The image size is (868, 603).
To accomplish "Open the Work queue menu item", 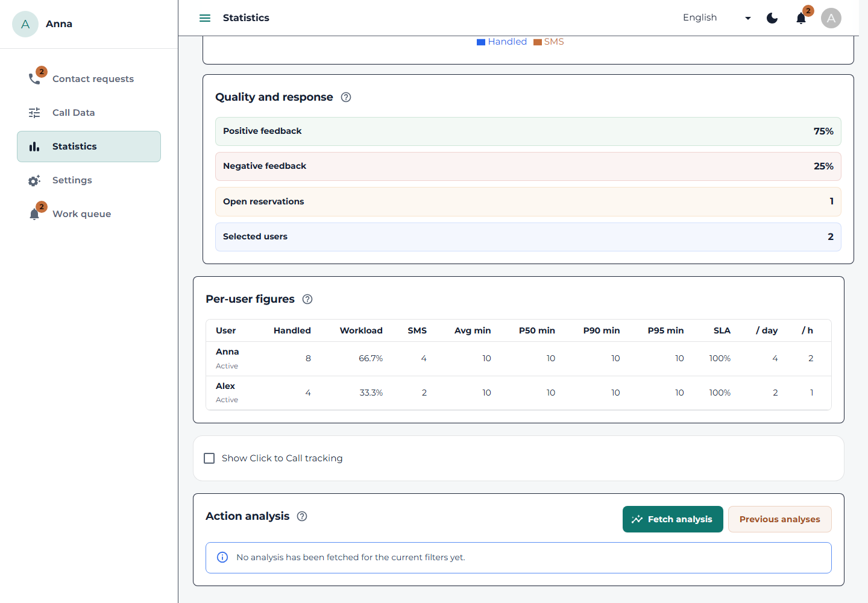I will tap(89, 214).
